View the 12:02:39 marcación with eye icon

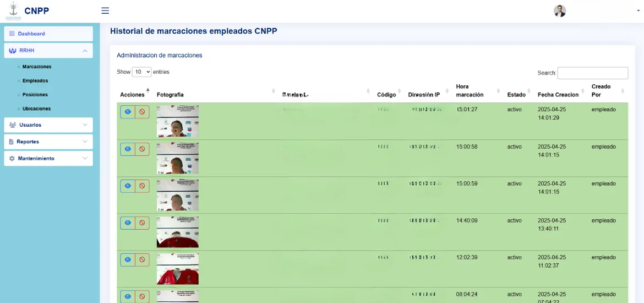[128, 260]
